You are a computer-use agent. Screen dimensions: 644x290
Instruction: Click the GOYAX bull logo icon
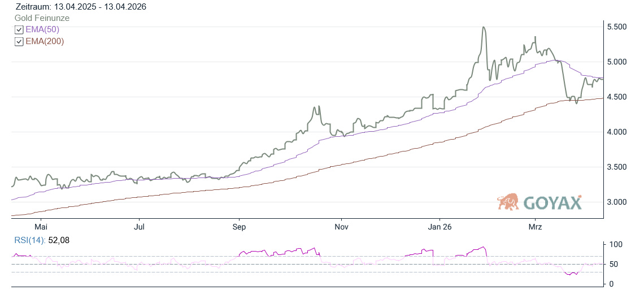[x=508, y=202]
